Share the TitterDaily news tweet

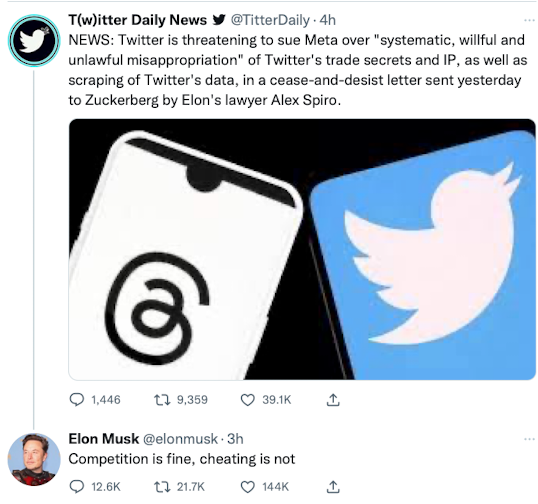click(x=333, y=400)
